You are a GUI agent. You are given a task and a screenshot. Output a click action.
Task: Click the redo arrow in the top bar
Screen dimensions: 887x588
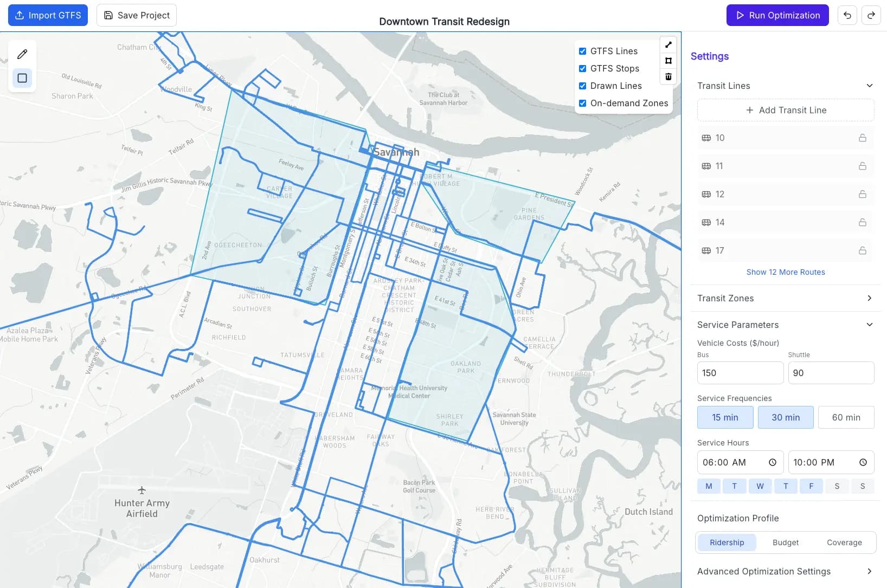pos(871,15)
